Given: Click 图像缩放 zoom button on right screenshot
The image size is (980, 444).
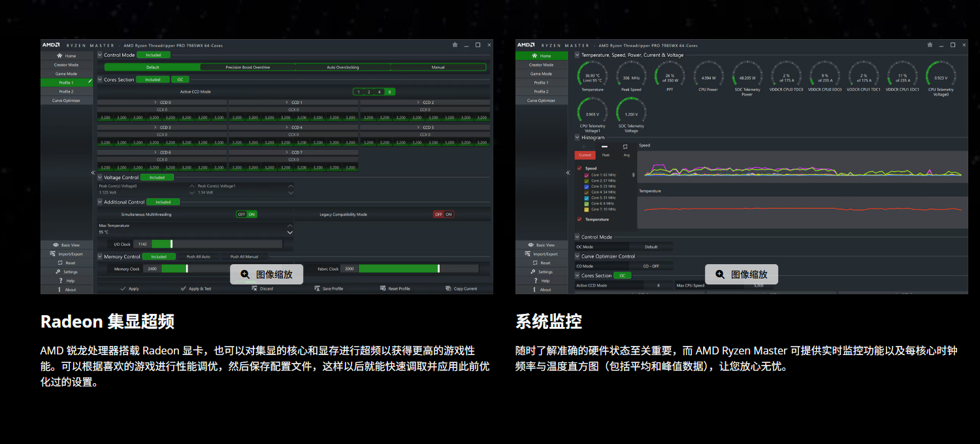Looking at the screenshot, I should (x=741, y=275).
